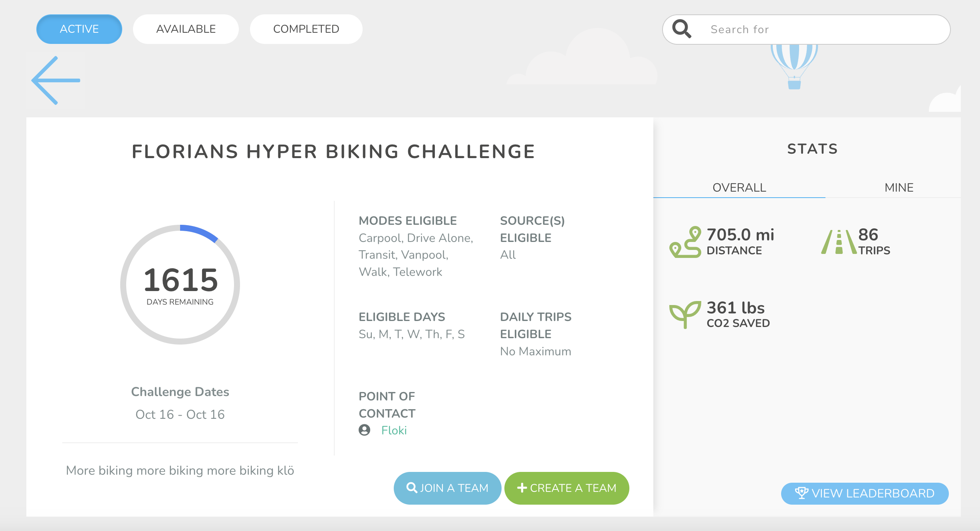Screen dimensions: 980x531
Task: Select the MINE stats tab
Action: point(899,188)
